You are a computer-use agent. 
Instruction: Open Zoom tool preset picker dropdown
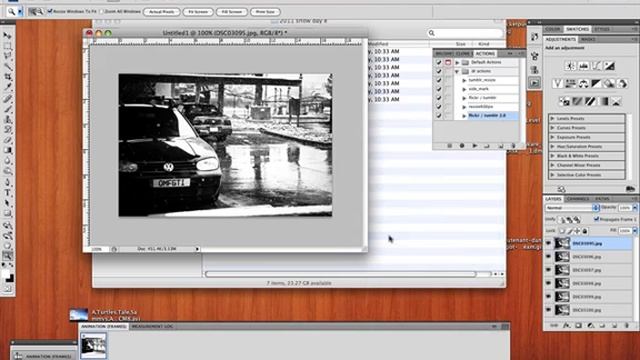click(x=20, y=12)
